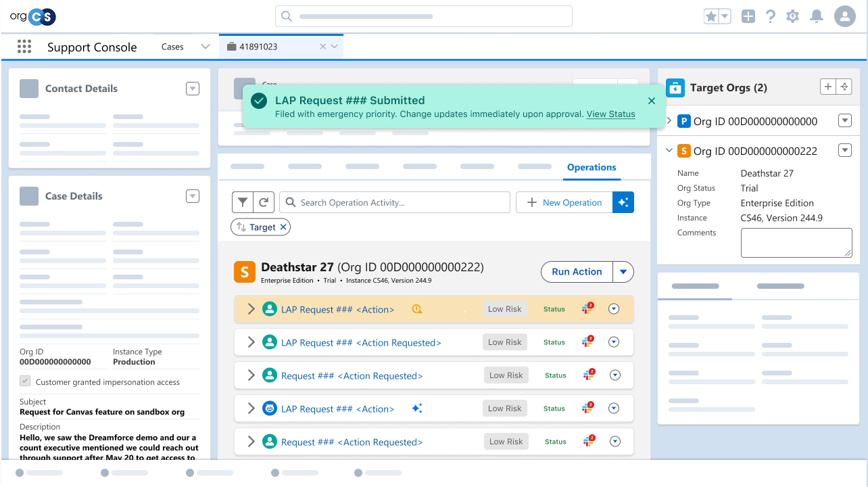Open the Cases navigation dropdown chevron
This screenshot has width=868, height=487.
pyautogui.click(x=206, y=47)
